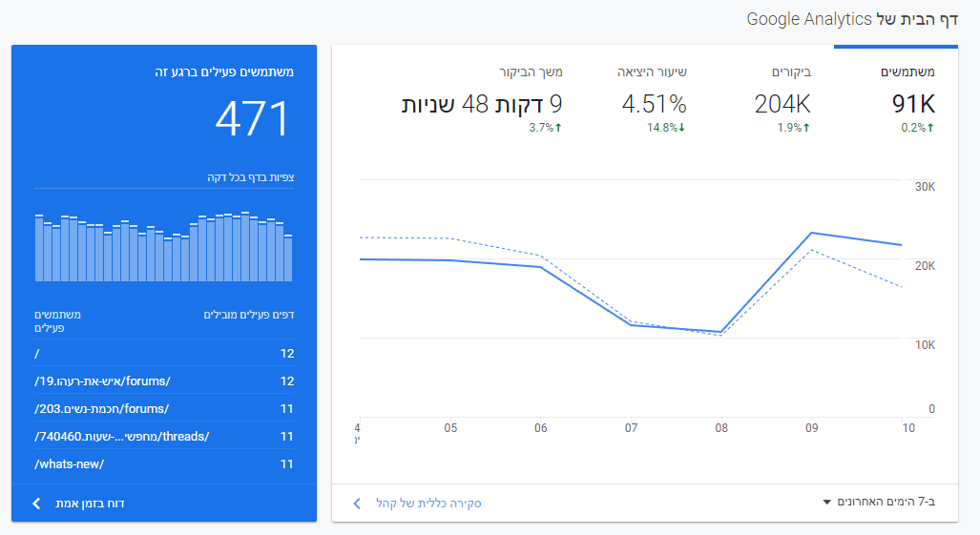Viewport: 980px width, 535px height.
Task: Click the solid line peak at date 09
Action: [811, 233]
